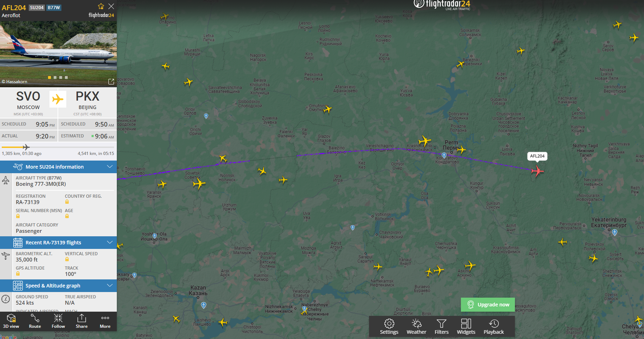This screenshot has height=339, width=644.
Task: Click the Boeing 777-3M0(ER) aircraft type text
Action: coord(41,184)
